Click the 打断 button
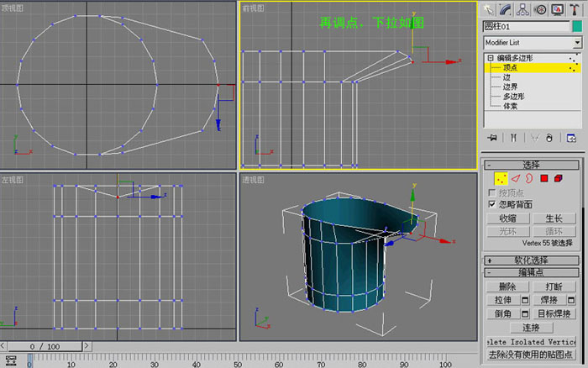The height and width of the screenshot is (368, 588). [554, 287]
